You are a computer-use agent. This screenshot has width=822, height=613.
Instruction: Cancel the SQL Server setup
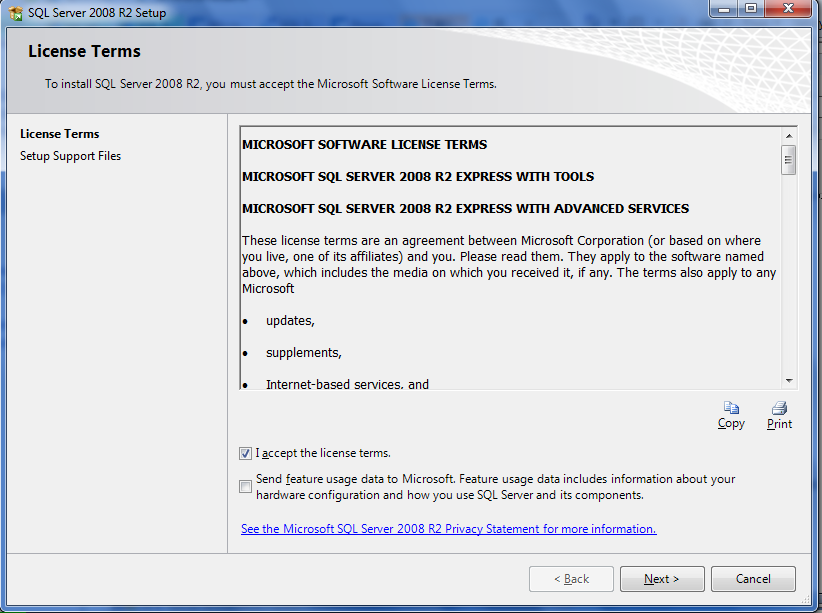point(753,579)
